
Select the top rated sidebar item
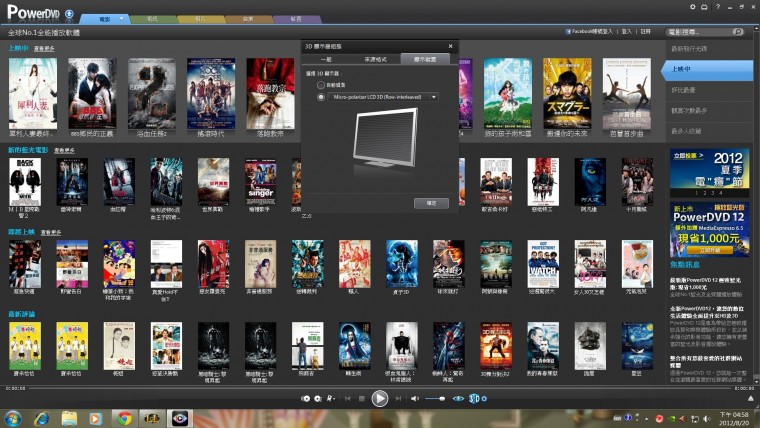[710, 90]
